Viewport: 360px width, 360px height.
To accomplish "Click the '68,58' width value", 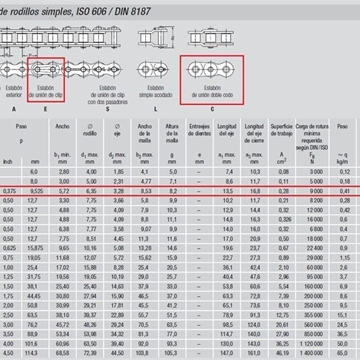I will tap(63, 353).
